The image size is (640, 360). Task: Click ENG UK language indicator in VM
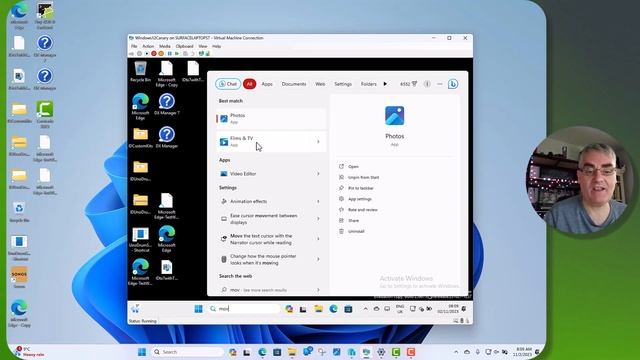coord(400,309)
